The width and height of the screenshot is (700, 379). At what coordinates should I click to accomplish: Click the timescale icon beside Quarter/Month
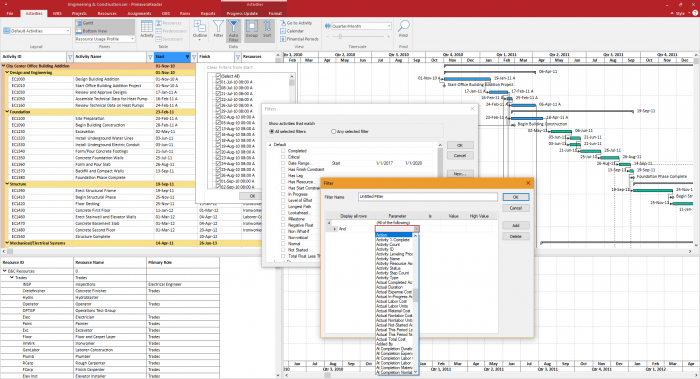pos(328,26)
